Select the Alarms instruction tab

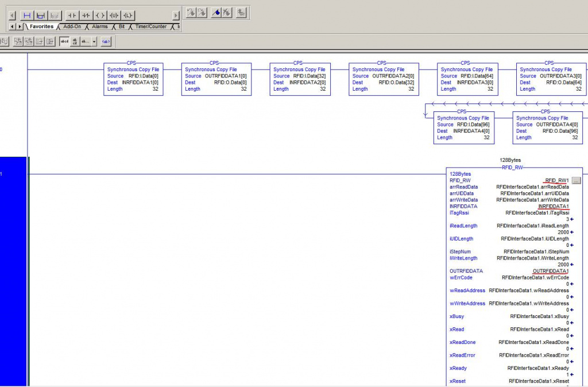(100, 26)
